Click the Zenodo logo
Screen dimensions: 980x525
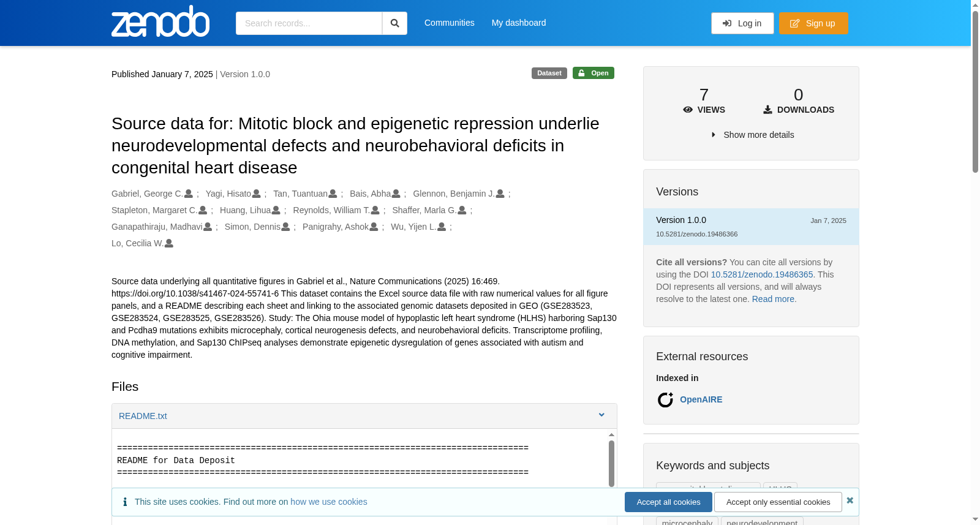(160, 22)
